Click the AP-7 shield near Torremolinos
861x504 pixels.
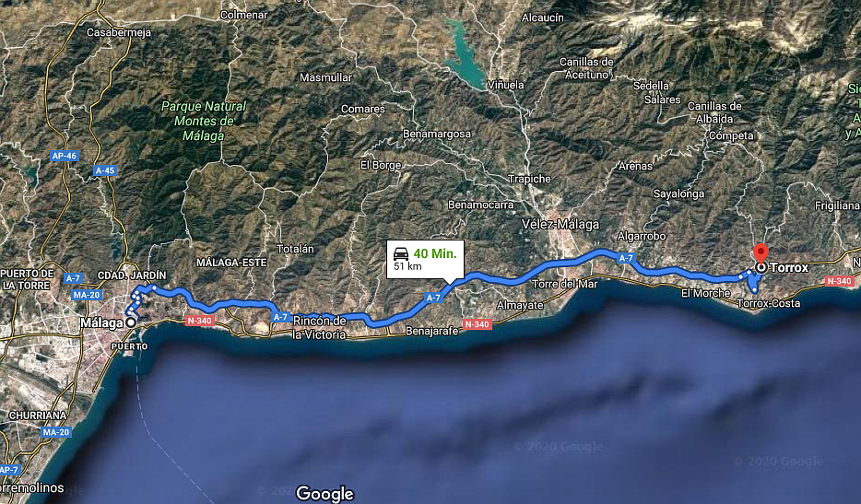9,469
